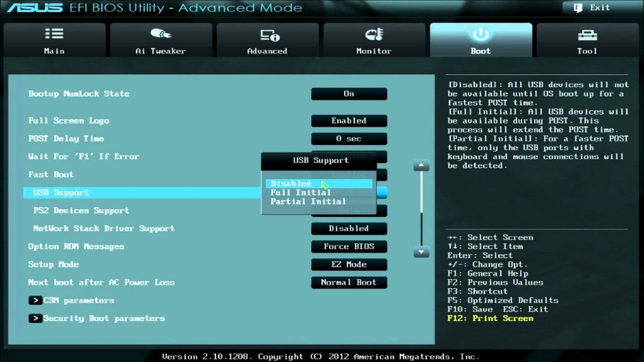Change Next boot Normal Boot value
Screen dimensions: 644x362
349,283
